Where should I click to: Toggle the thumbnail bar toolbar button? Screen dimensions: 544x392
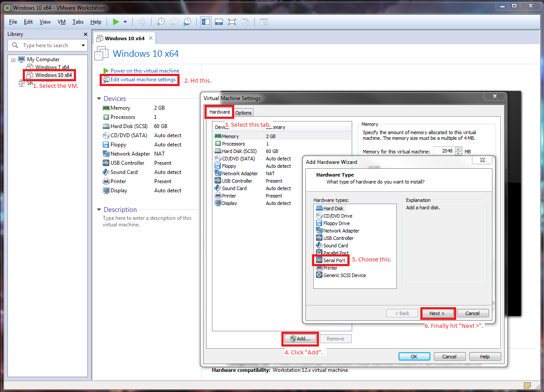pos(219,21)
